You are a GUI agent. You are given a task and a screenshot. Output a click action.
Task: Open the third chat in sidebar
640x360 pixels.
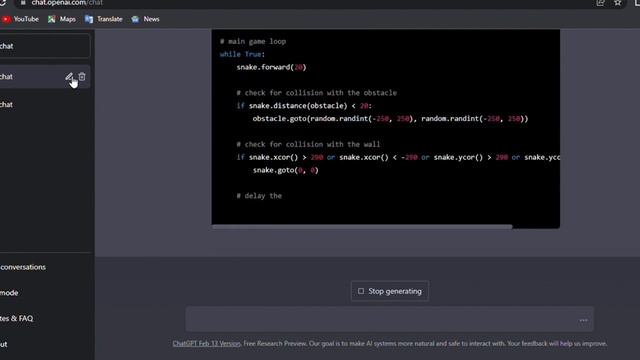[x=45, y=104]
